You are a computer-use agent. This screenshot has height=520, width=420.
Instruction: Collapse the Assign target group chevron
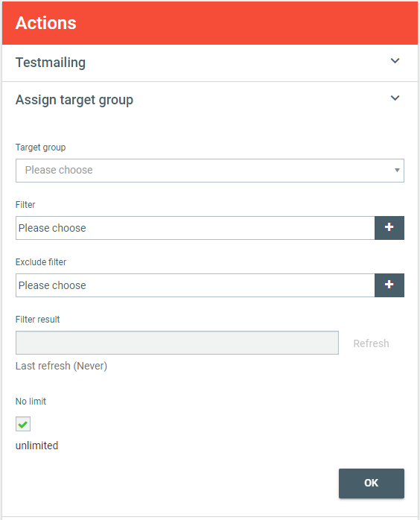coord(395,98)
